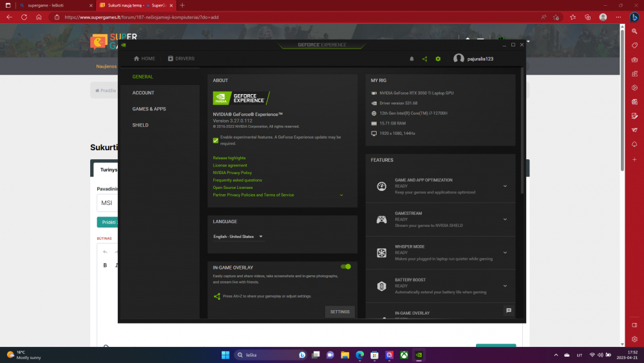Click the Battery Boost icon
The width and height of the screenshot is (644, 363).
click(x=381, y=286)
